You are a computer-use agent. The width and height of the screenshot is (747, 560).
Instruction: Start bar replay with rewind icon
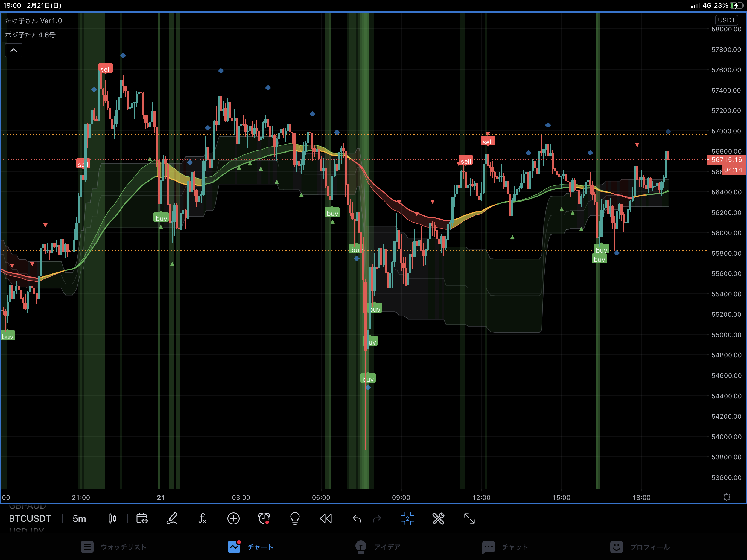pyautogui.click(x=326, y=518)
